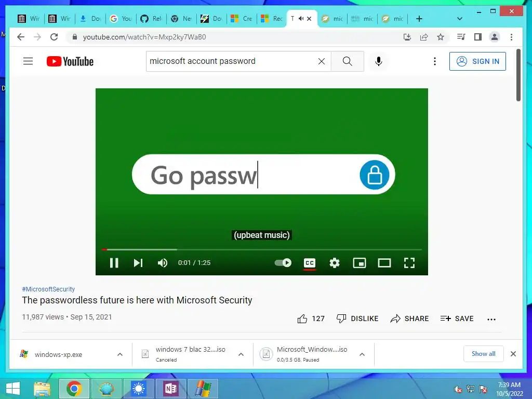532x399 pixels.
Task: Open more actions ellipsis beside SAVE
Action: click(x=491, y=320)
